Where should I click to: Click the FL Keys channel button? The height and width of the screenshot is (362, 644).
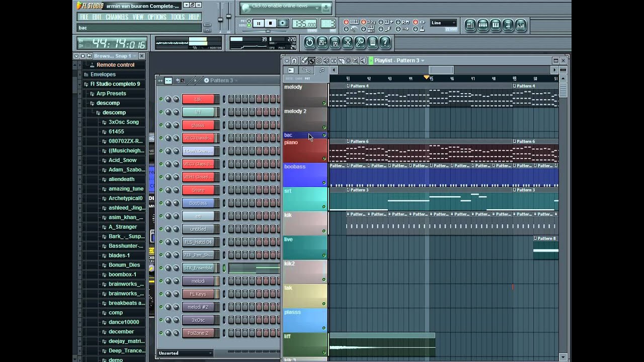198,294
